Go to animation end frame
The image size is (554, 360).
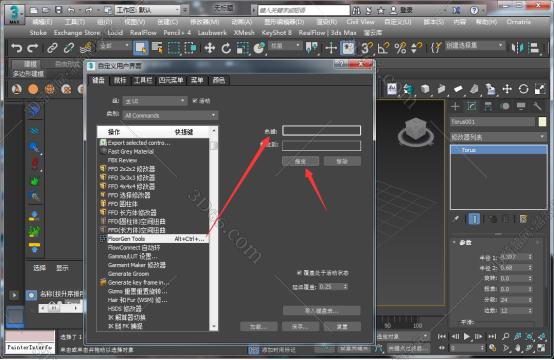click(492, 336)
